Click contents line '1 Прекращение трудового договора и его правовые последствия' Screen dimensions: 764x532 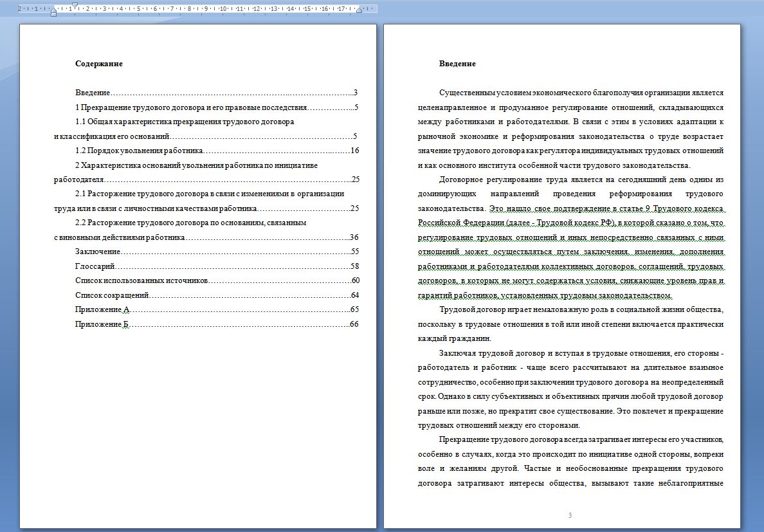click(x=217, y=107)
